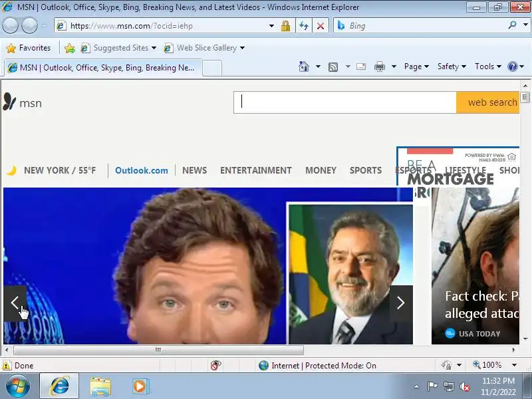Open the NEWS section
This screenshot has height=399, width=532.
point(194,170)
